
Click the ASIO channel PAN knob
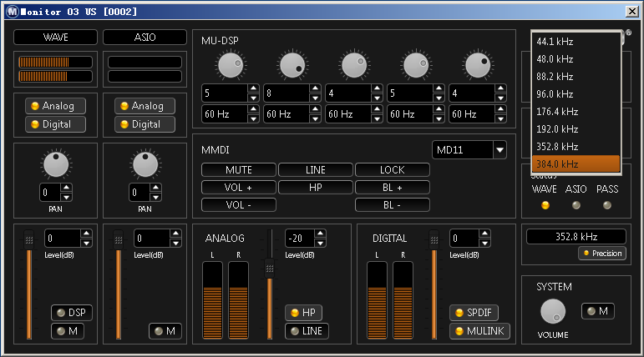(145, 164)
